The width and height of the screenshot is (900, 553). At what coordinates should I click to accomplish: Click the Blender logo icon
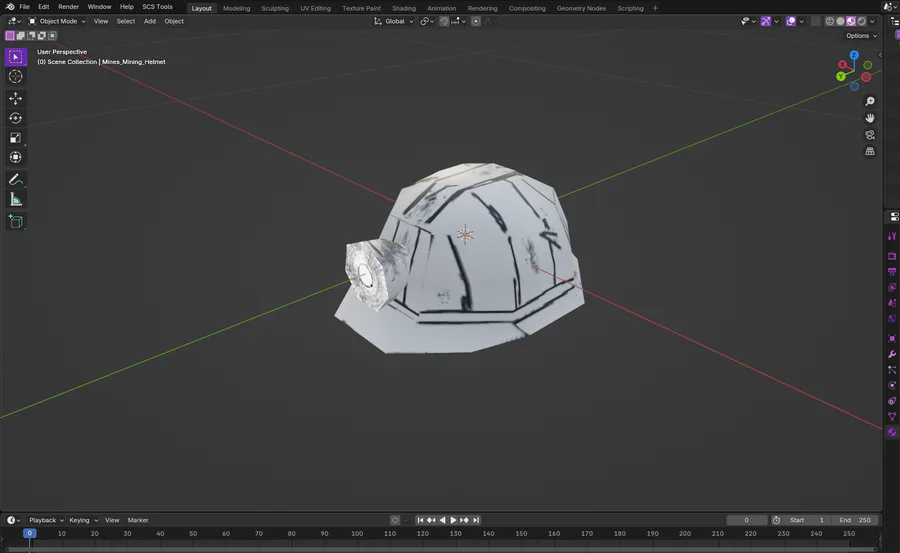click(x=10, y=7)
